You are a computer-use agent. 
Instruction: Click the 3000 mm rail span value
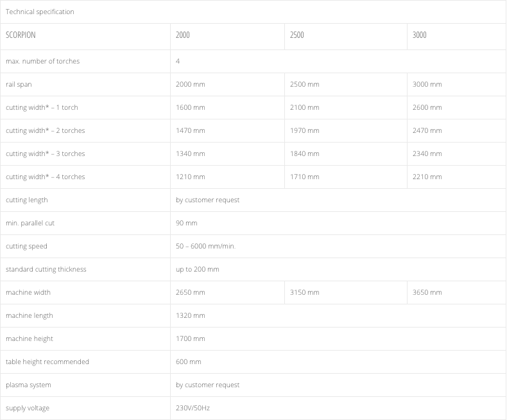(x=427, y=84)
